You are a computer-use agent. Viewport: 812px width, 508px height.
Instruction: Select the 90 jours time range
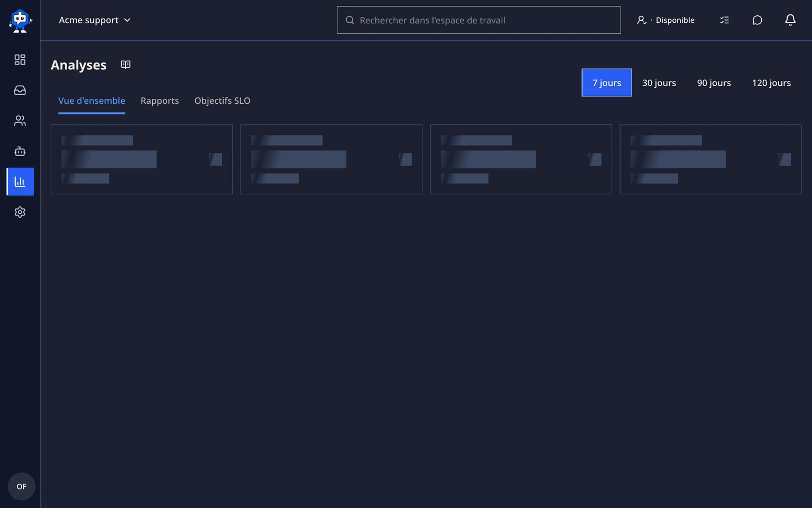tap(714, 83)
